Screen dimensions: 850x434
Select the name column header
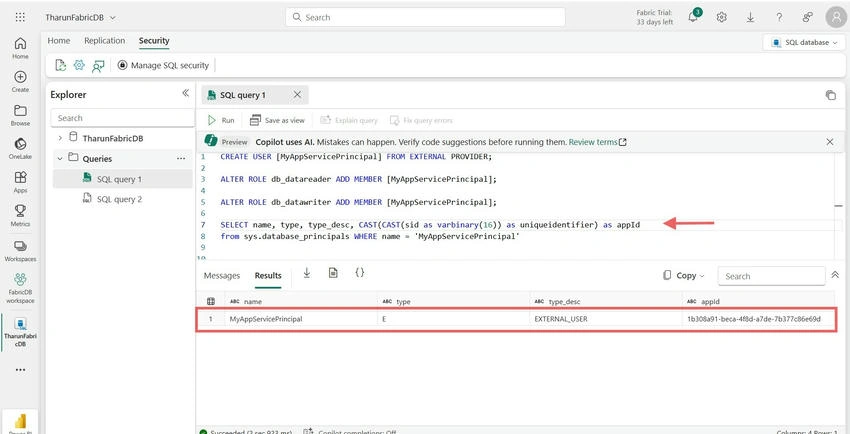[302, 301]
